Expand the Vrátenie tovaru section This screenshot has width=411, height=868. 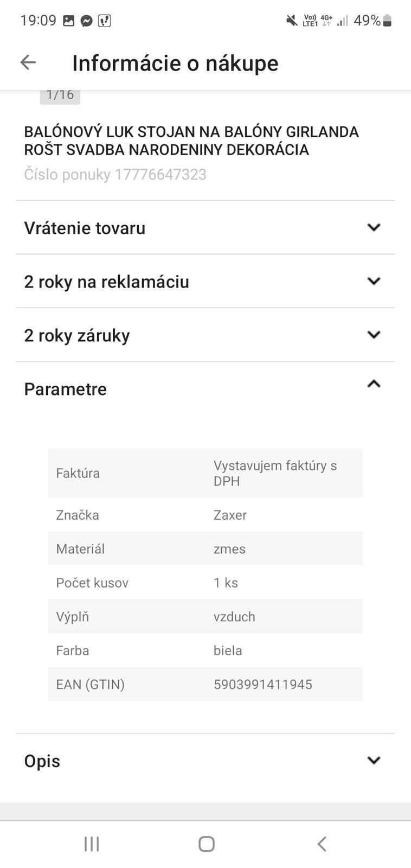(374, 227)
